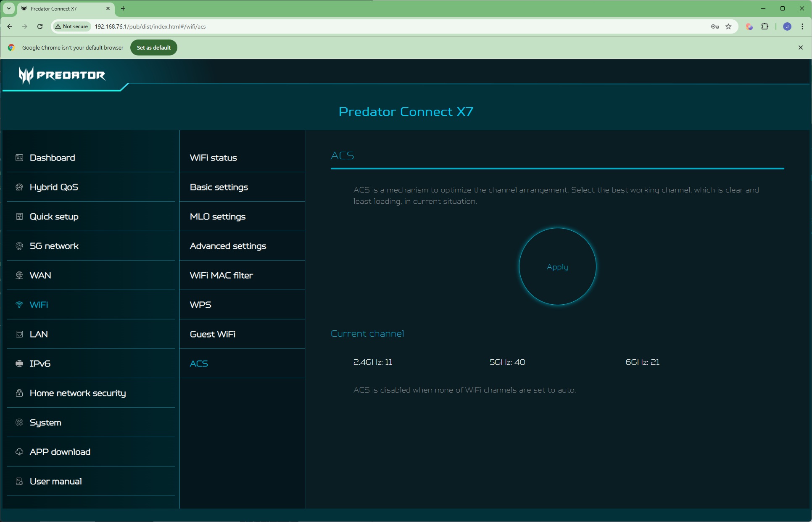The width and height of the screenshot is (812, 522).
Task: Click the Home network security lock icon
Action: (19, 393)
